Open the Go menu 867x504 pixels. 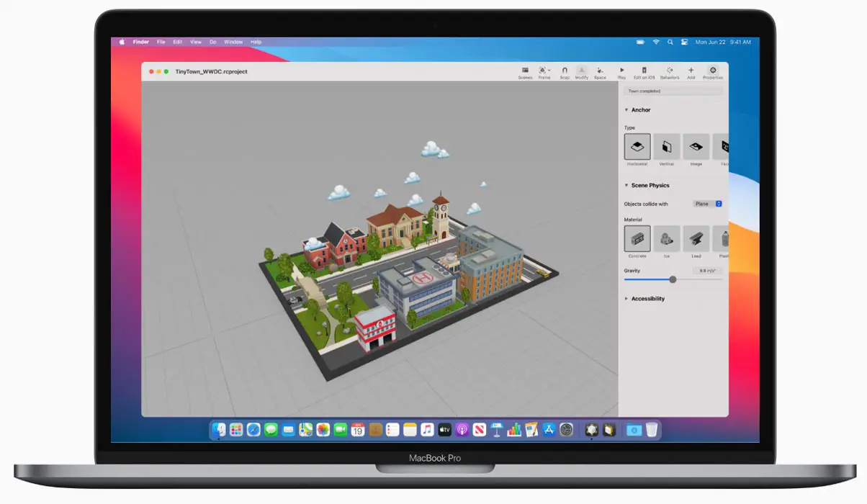click(213, 42)
